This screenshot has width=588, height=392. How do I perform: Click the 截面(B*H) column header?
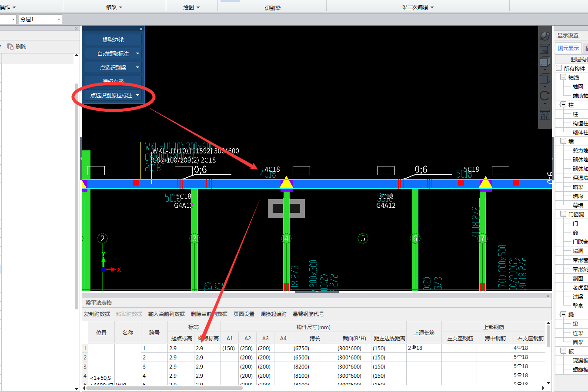pos(354,338)
